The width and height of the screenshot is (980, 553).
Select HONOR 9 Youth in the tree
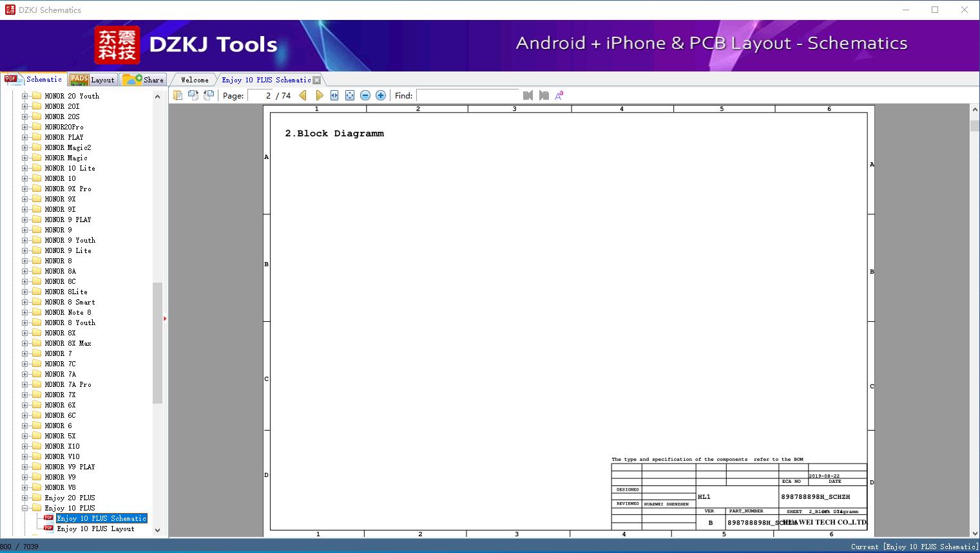[x=70, y=240]
